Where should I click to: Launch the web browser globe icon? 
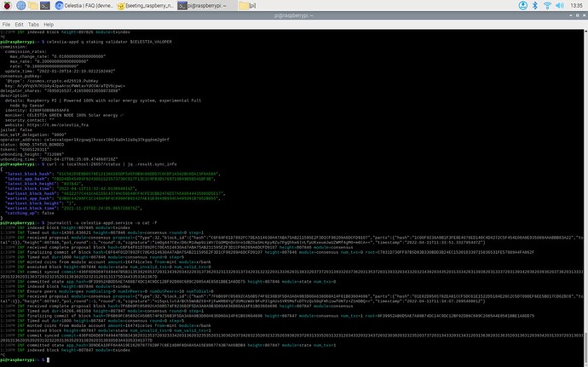tap(21, 5)
